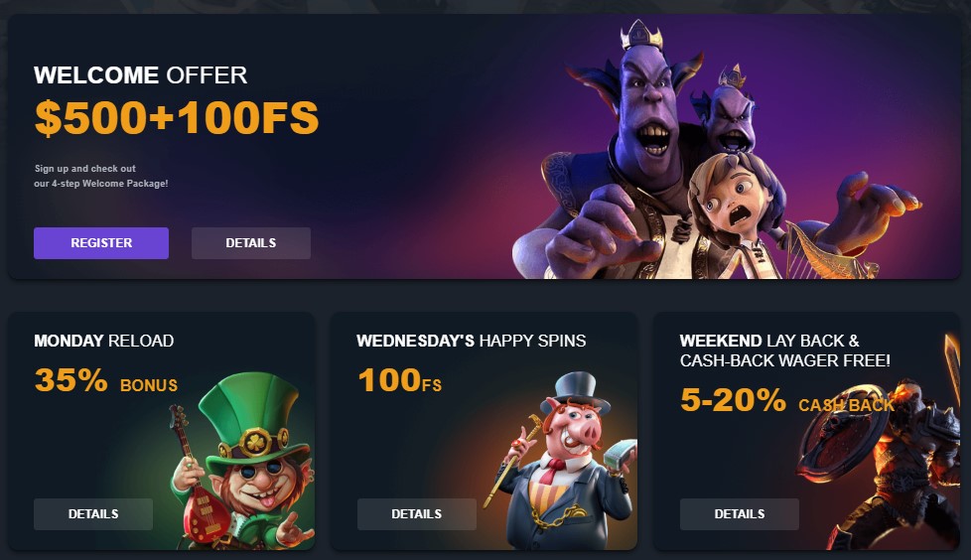Click WEDNESDAY'S HAPPY SPINS title
The image size is (971, 560).
[472, 341]
